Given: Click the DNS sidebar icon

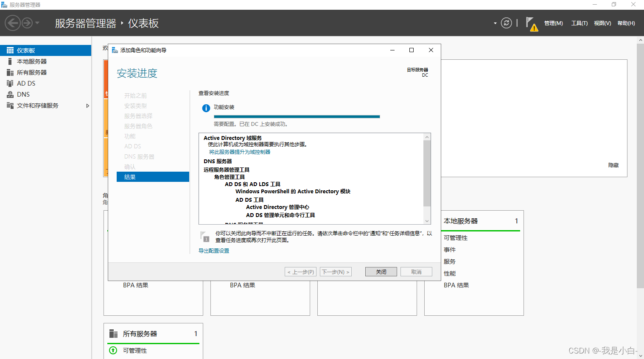Looking at the screenshot, I should [10, 95].
